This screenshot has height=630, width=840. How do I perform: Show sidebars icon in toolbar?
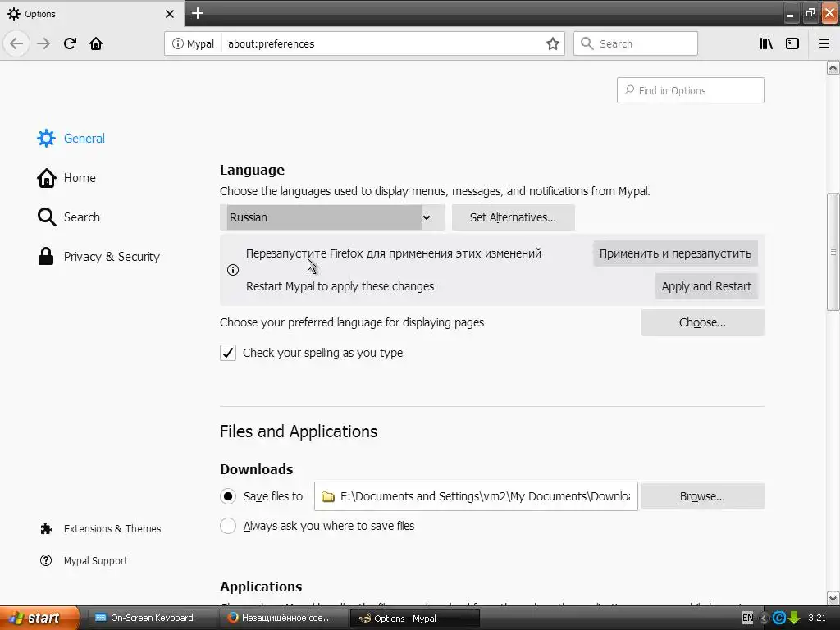[792, 43]
